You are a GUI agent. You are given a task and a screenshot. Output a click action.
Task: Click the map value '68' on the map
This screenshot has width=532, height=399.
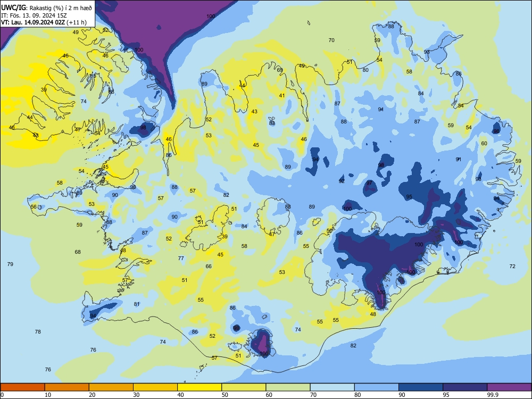(x=78, y=252)
